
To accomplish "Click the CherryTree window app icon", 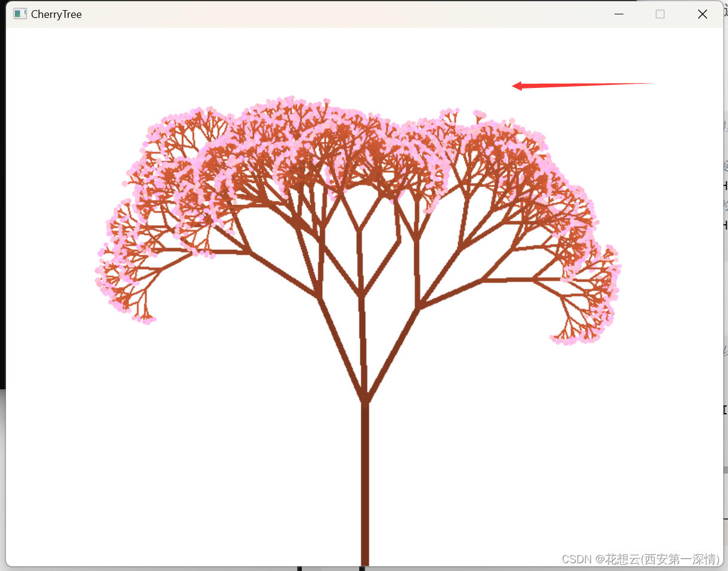I will click(x=20, y=14).
